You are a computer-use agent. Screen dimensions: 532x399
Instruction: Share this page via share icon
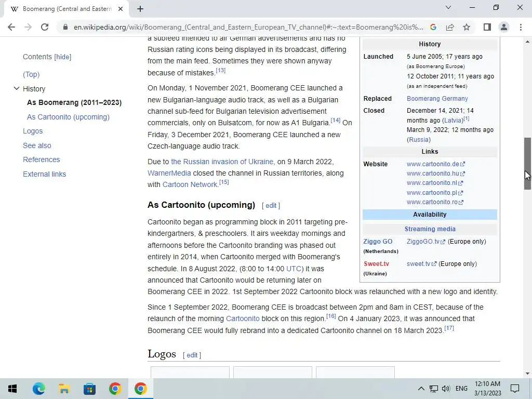tap(450, 27)
